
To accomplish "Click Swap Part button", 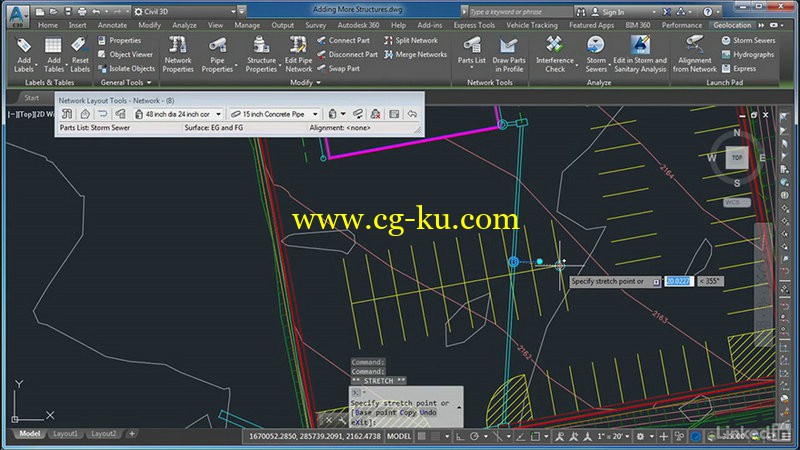I will (x=338, y=68).
